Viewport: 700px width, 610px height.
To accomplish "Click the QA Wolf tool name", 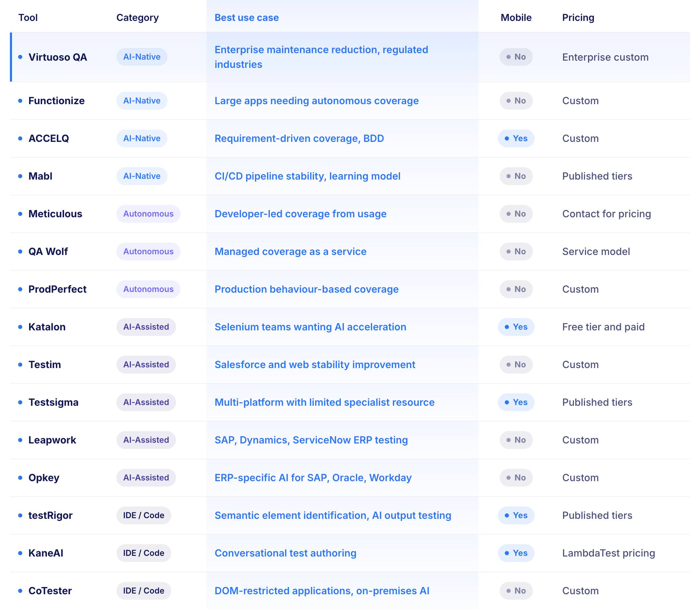I will coord(48,252).
